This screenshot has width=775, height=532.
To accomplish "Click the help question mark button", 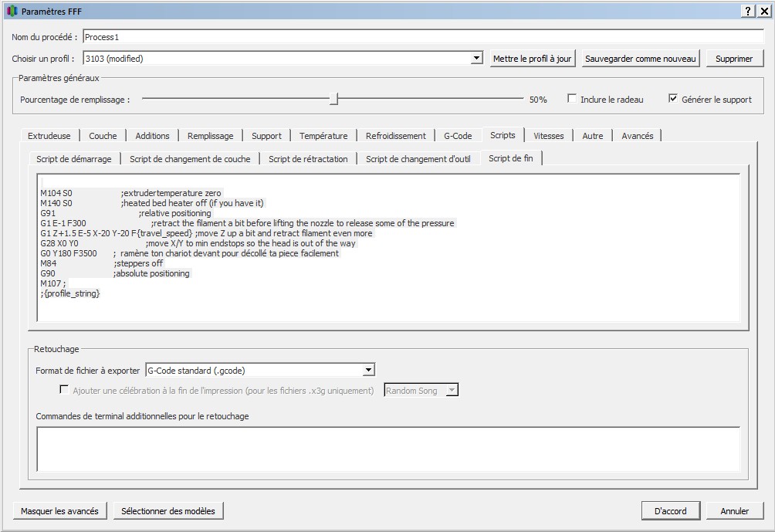I will pos(749,11).
